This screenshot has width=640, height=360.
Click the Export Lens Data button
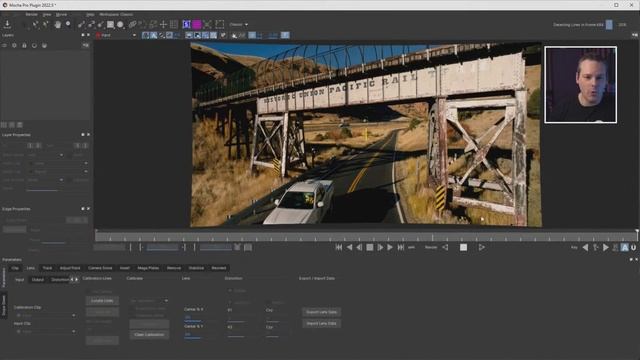point(322,312)
